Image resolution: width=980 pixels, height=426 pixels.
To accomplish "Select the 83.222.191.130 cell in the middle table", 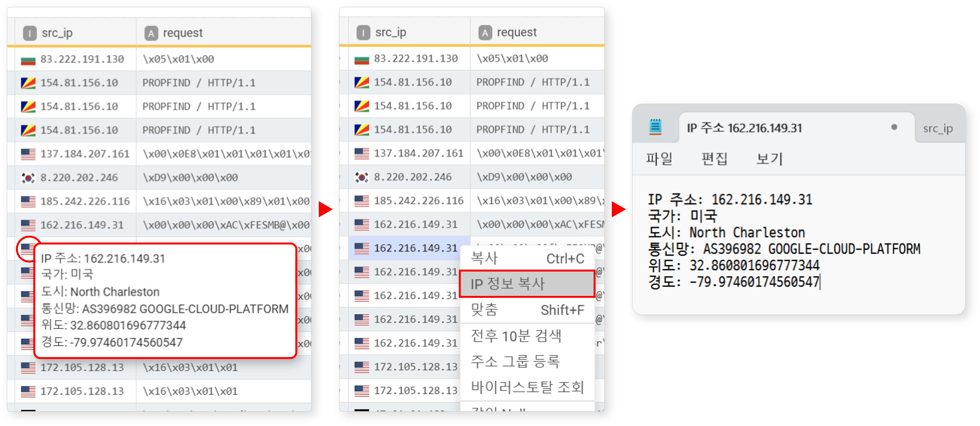I will (409, 59).
